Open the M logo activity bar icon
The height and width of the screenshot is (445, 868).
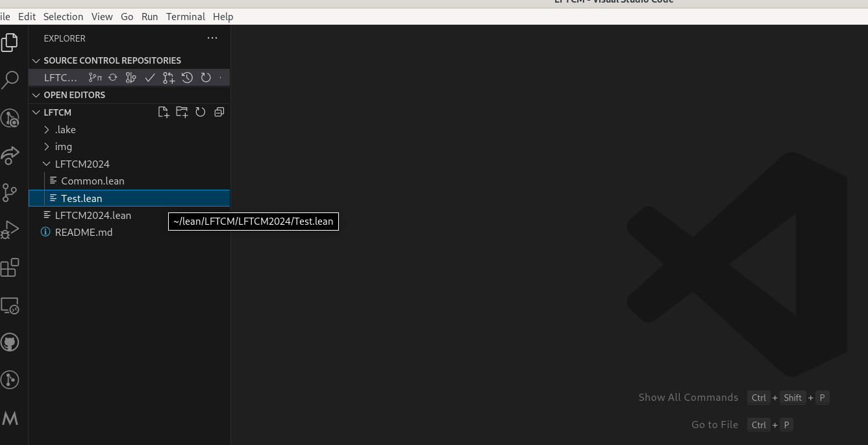point(10,418)
